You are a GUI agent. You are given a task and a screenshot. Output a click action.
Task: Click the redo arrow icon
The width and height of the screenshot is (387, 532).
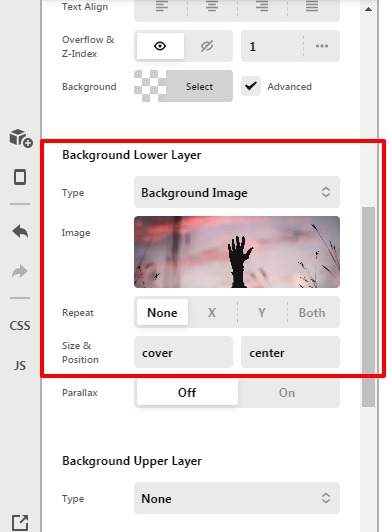20,271
